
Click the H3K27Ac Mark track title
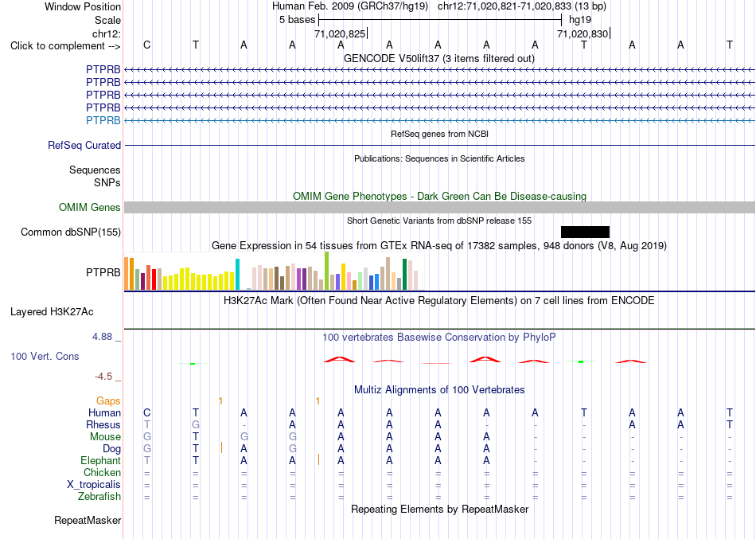pos(439,301)
